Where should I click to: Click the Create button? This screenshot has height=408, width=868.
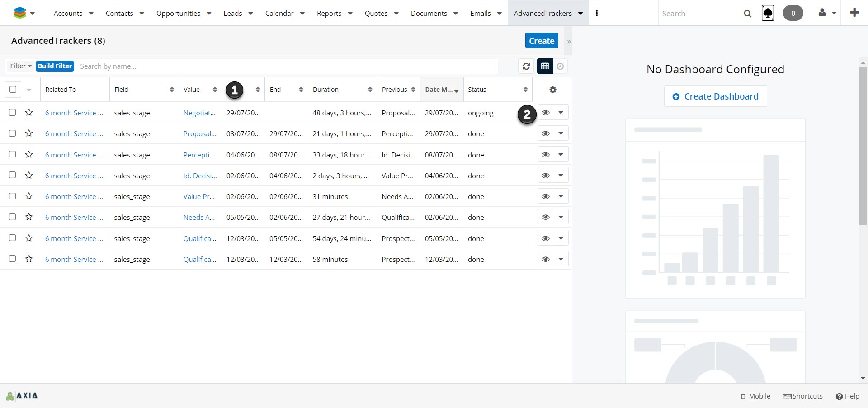coord(542,41)
